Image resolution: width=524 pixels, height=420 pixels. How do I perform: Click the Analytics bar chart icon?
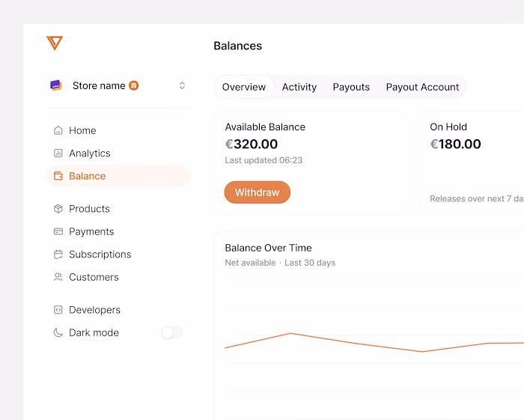click(58, 153)
